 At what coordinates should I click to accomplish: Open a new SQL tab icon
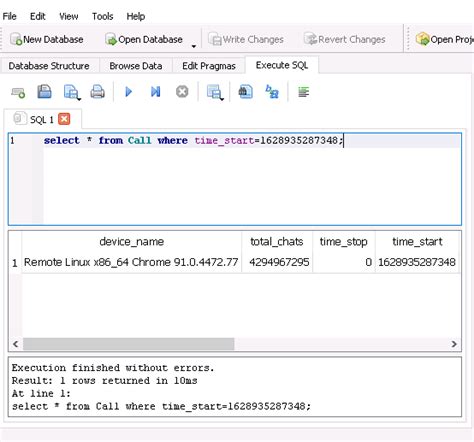pos(18,92)
